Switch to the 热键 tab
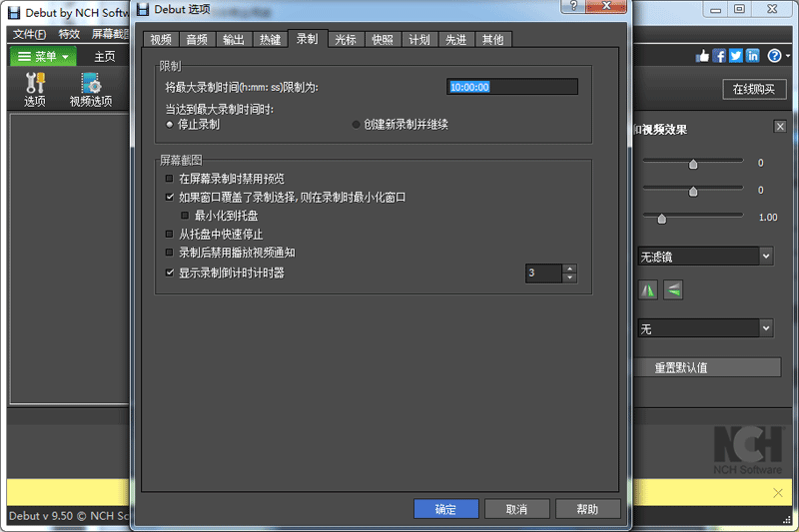 coord(271,40)
